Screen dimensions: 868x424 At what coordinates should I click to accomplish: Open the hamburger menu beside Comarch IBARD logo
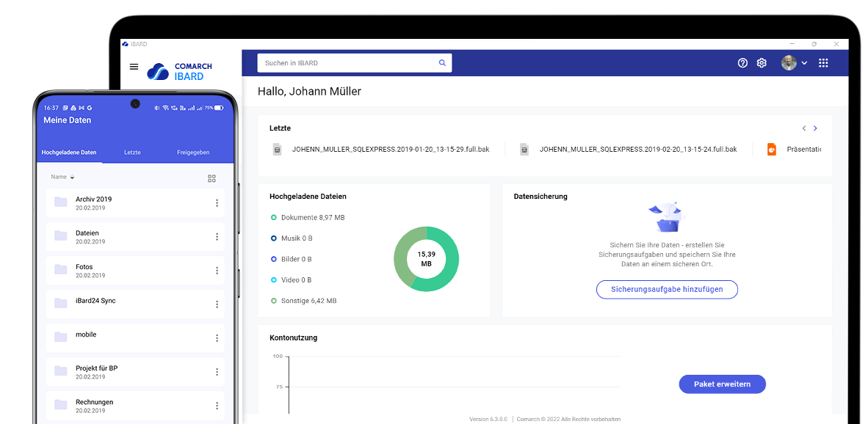pos(134,67)
